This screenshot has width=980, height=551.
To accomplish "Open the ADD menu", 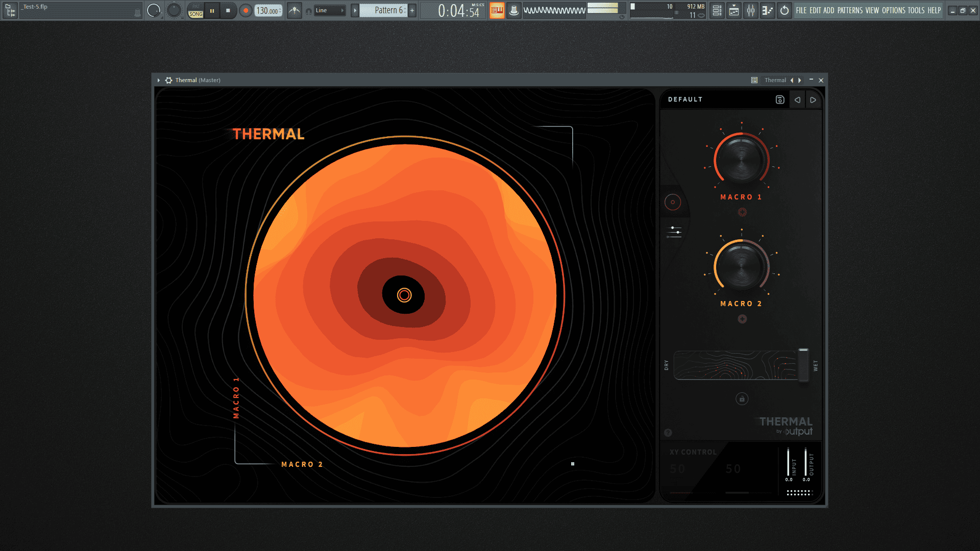I will [828, 10].
